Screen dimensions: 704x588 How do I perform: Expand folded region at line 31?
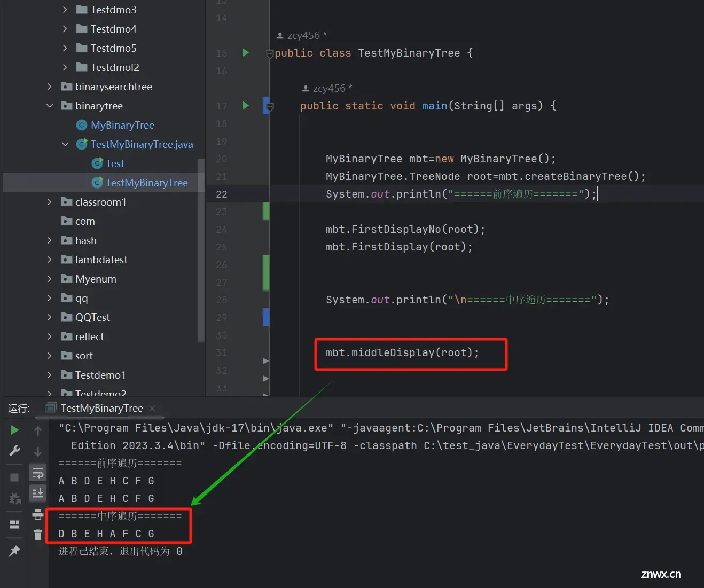click(x=265, y=361)
